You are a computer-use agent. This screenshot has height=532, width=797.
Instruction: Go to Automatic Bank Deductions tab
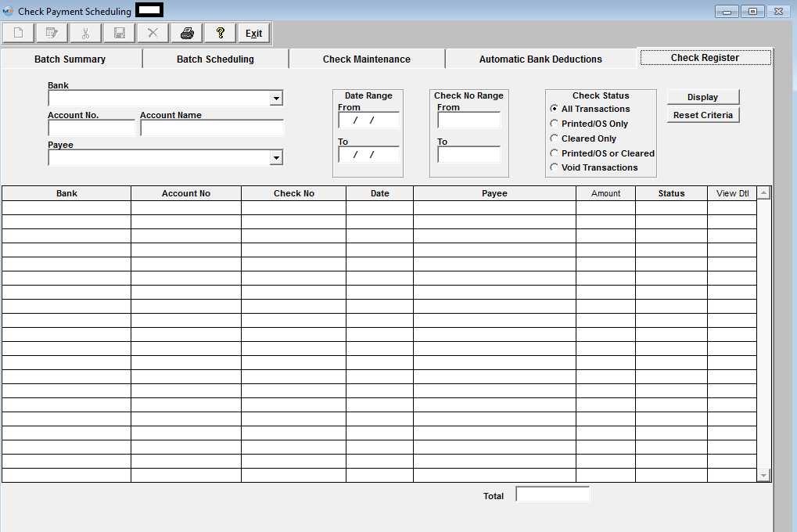(540, 59)
